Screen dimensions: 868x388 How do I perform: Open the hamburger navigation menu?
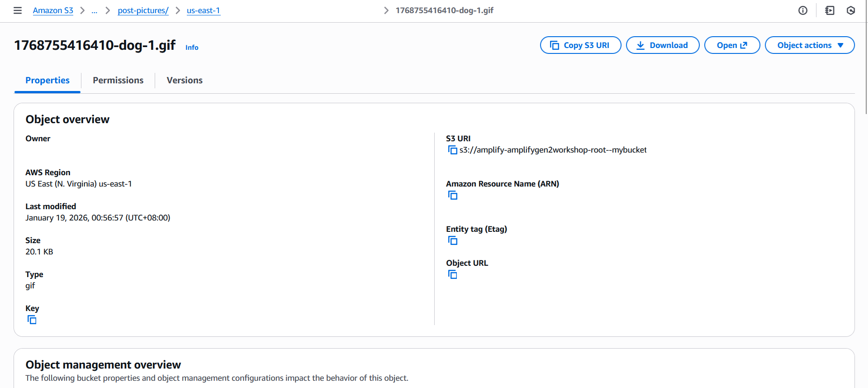(18, 10)
